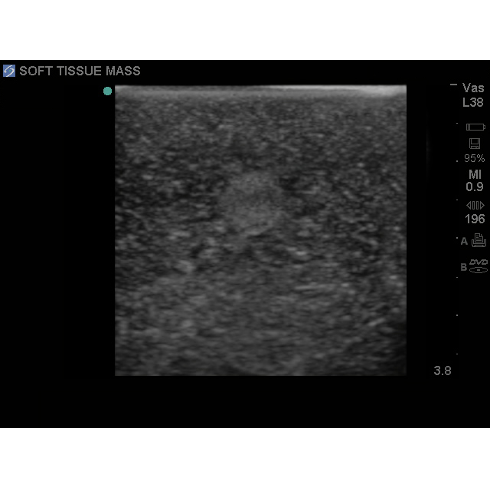Image resolution: width=490 pixels, height=490 pixels.
Task: Select the L38 transducer label
Action: pyautogui.click(x=473, y=102)
